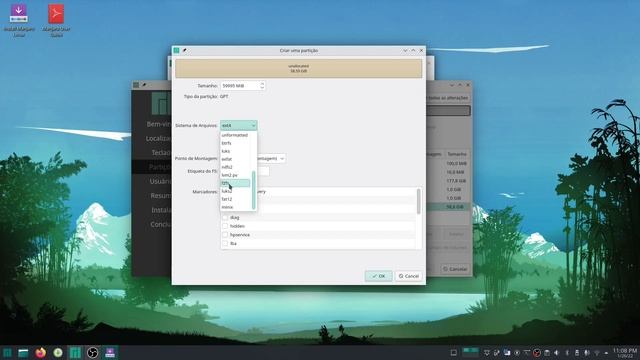Screen dimensions: 640x360
Task: Open volume control in system tray
Action: coord(557,353)
